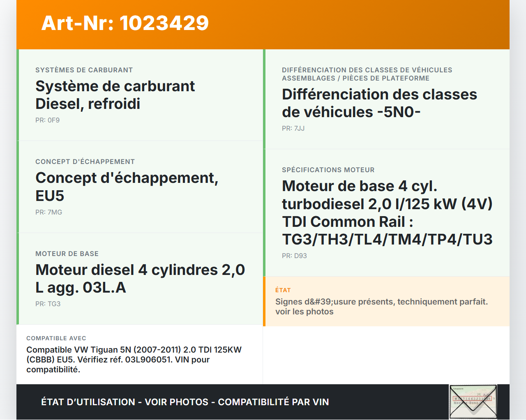Viewport: 526px width, 420px height.
Task: Click the "Art-Nr: 1023429" header title
Action: [x=125, y=23]
